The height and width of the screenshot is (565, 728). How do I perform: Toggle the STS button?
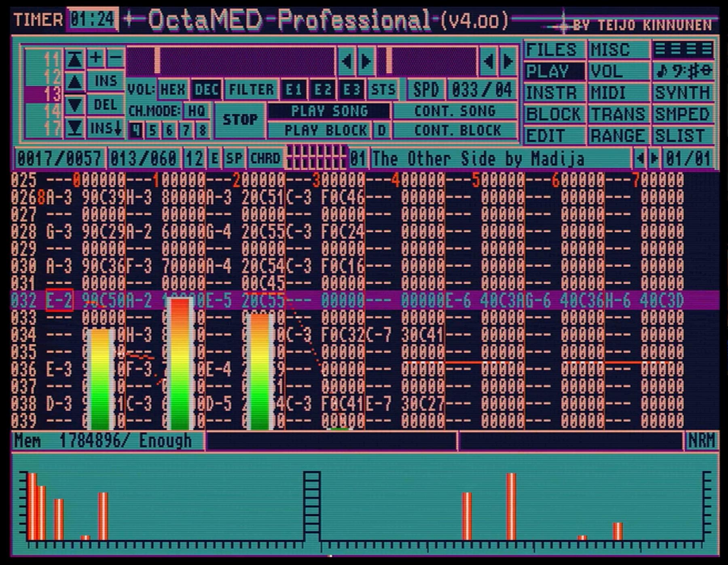(x=383, y=89)
